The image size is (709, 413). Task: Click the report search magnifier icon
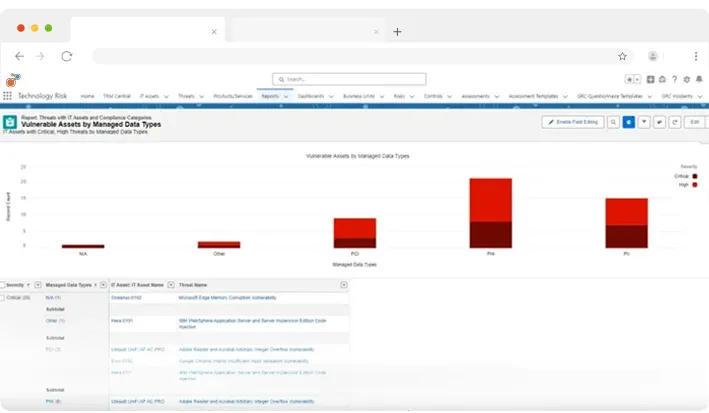click(613, 122)
